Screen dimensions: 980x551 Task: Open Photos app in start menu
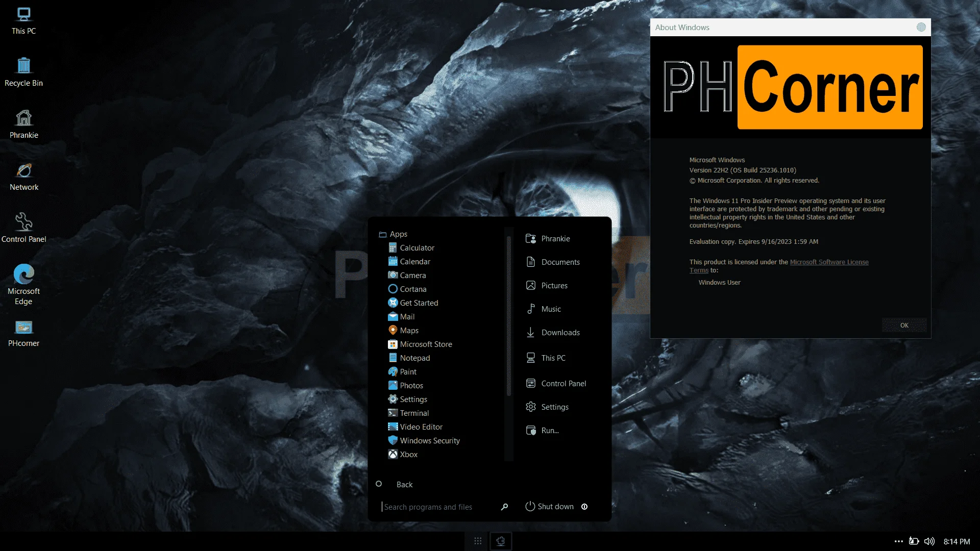click(x=405, y=385)
